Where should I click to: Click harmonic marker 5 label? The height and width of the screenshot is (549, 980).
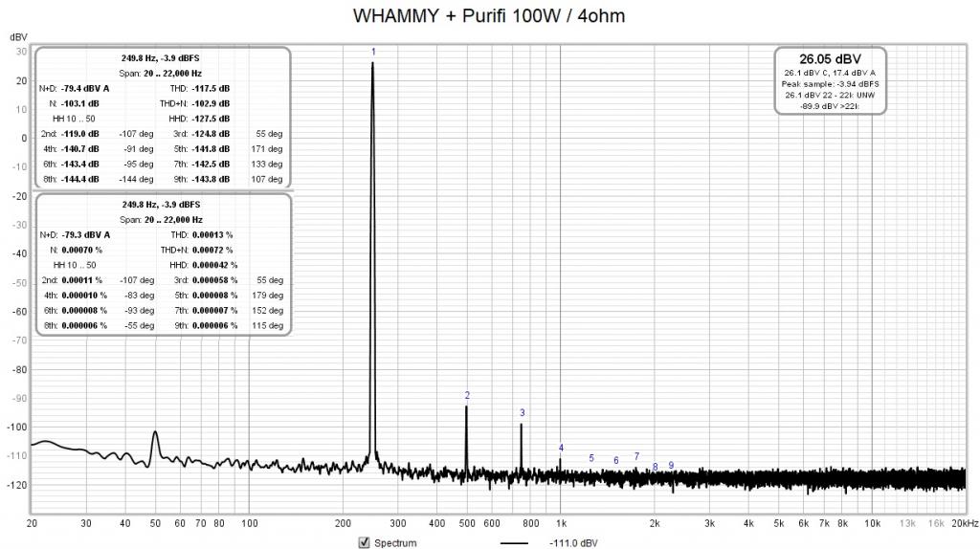pos(591,458)
